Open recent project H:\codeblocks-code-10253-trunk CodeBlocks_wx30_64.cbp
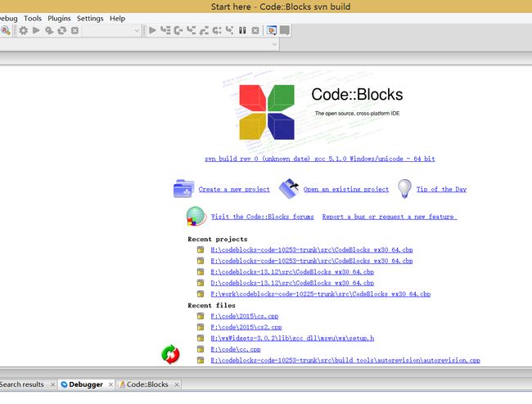The height and width of the screenshot is (404, 532). (312, 249)
